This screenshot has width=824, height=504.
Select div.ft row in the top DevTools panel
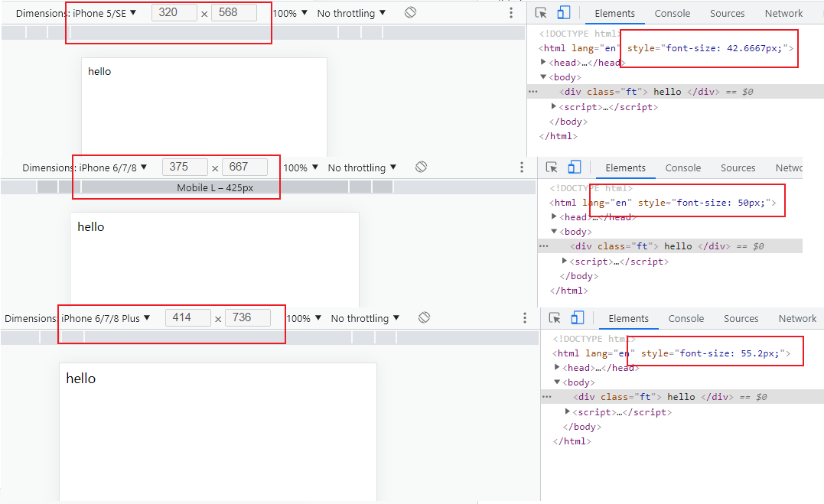coord(676,92)
